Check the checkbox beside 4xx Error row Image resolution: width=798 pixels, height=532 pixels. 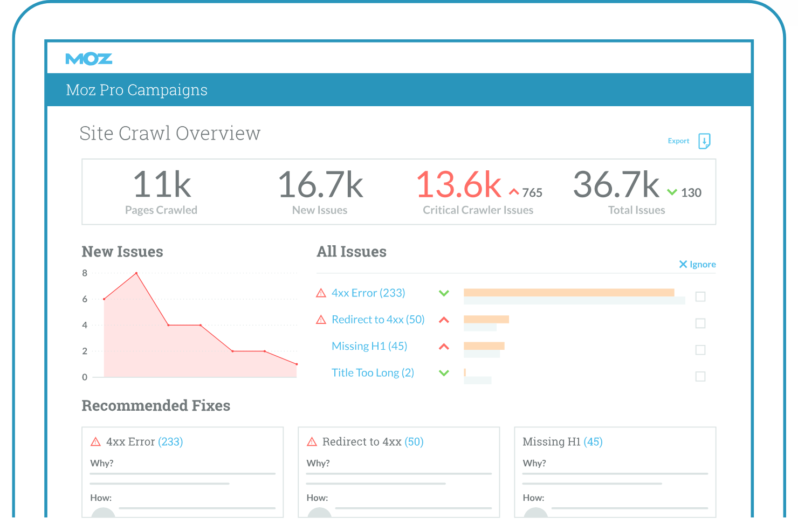click(700, 296)
